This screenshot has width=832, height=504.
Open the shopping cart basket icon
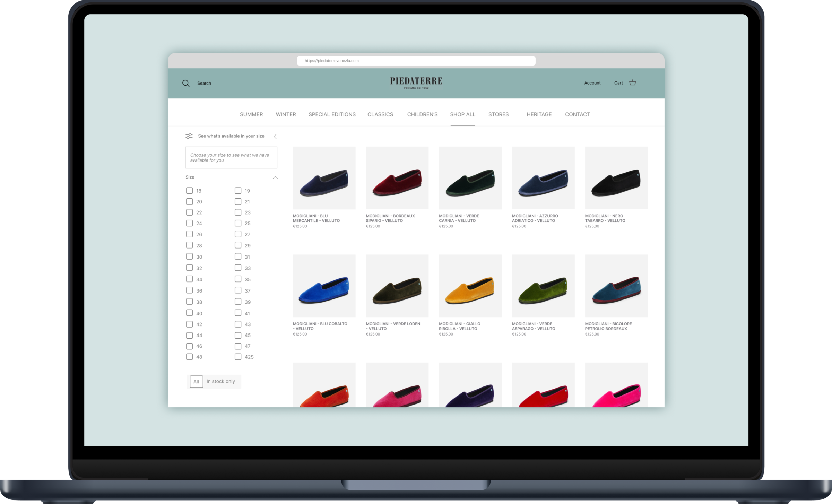pos(632,82)
